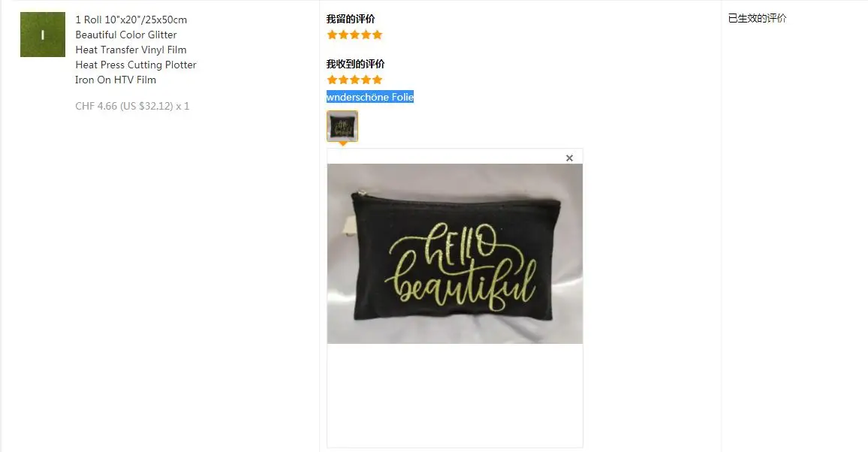Click second star under 我收到的评价
This screenshot has width=868, height=452.
343,80
